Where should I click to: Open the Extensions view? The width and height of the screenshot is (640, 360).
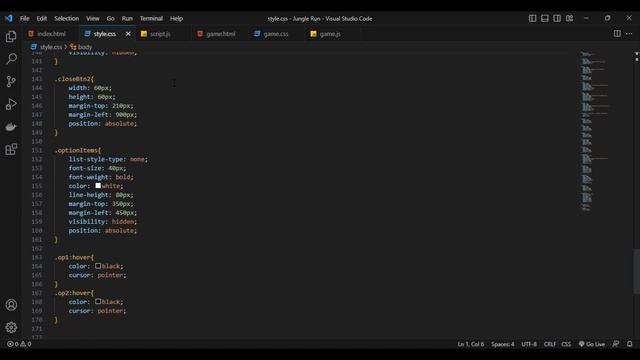click(11, 149)
